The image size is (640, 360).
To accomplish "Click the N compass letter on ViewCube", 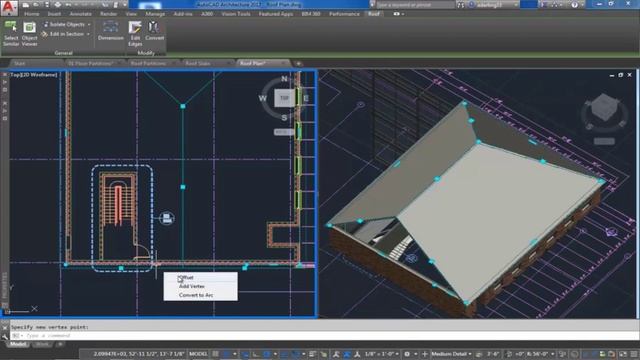I will (x=284, y=79).
